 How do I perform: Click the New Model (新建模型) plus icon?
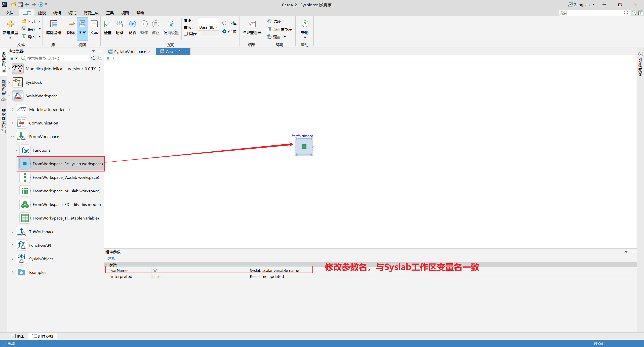coord(10,24)
